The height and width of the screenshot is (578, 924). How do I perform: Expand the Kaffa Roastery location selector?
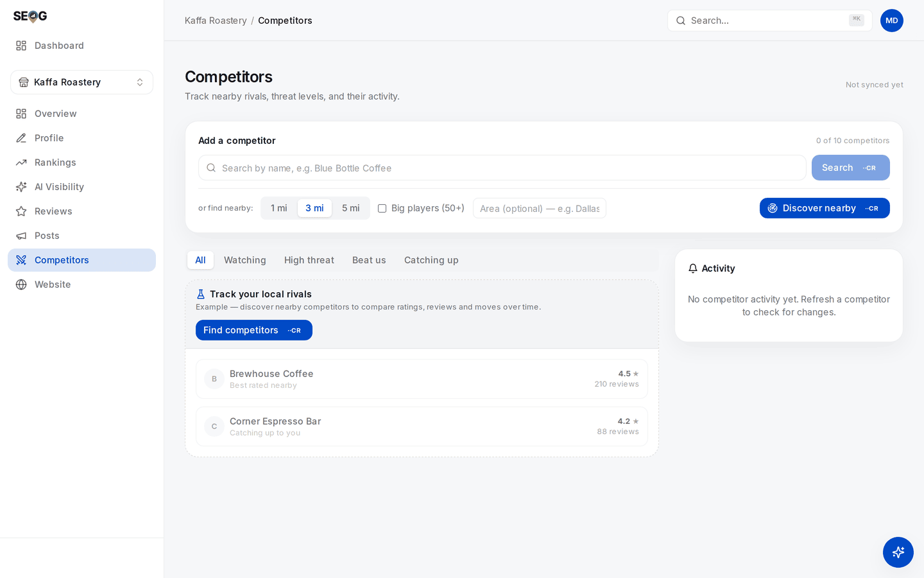(x=81, y=82)
